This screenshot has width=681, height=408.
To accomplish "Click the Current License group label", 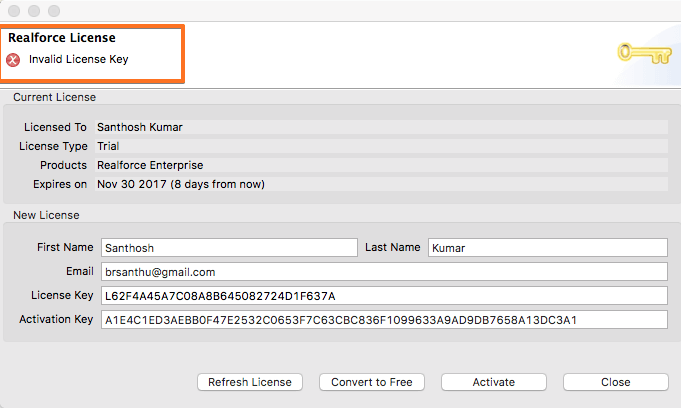I will click(54, 97).
